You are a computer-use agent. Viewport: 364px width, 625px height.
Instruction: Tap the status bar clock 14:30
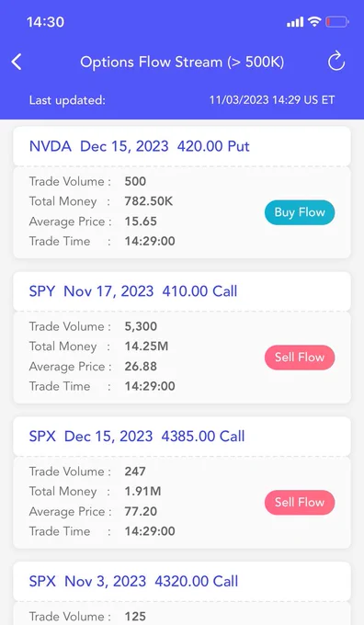(45, 22)
